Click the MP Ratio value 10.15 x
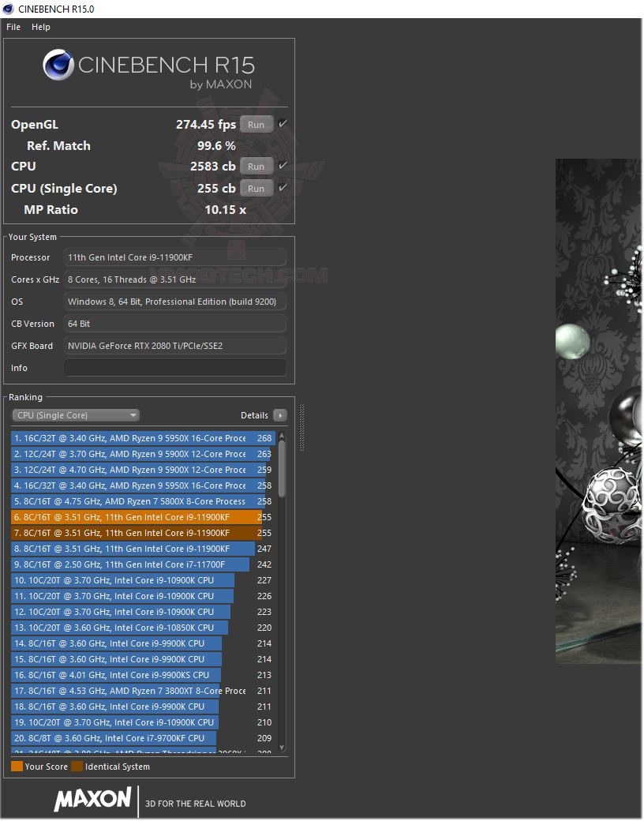Image resolution: width=644 pixels, height=821 pixels. [x=225, y=210]
